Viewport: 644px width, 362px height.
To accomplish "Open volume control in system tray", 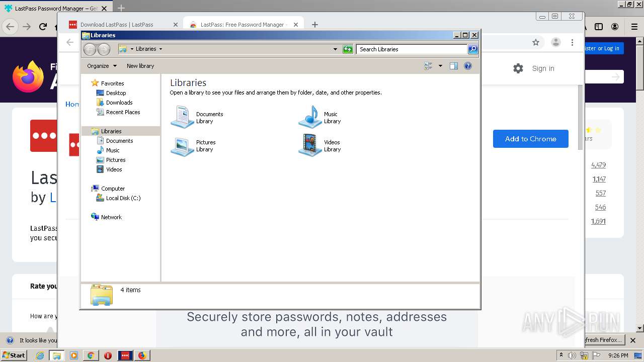I will (572, 355).
